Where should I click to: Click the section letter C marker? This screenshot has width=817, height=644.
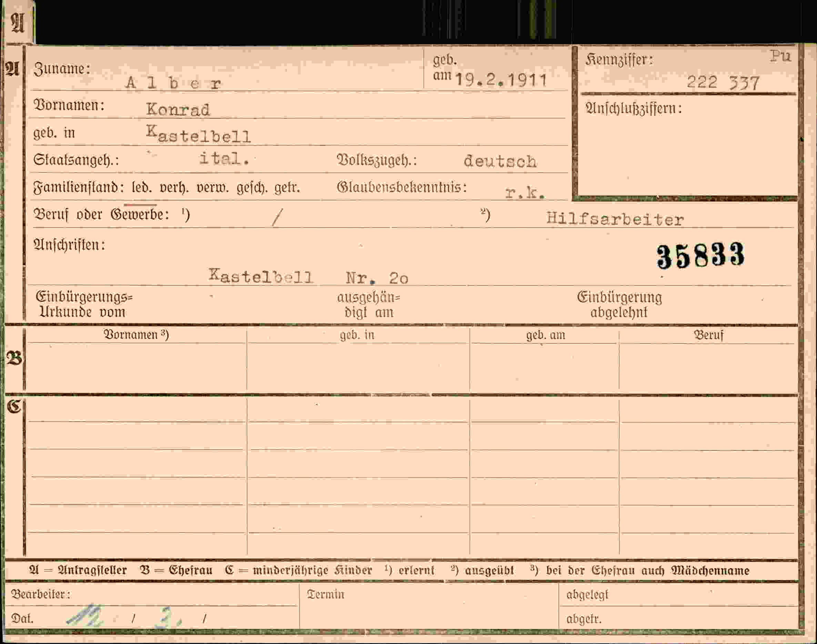14,407
